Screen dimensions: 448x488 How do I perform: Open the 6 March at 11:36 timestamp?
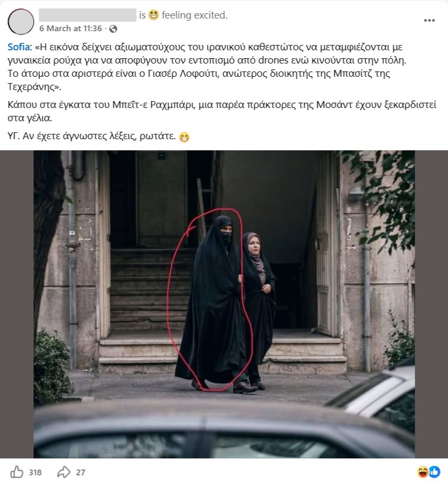coord(71,29)
